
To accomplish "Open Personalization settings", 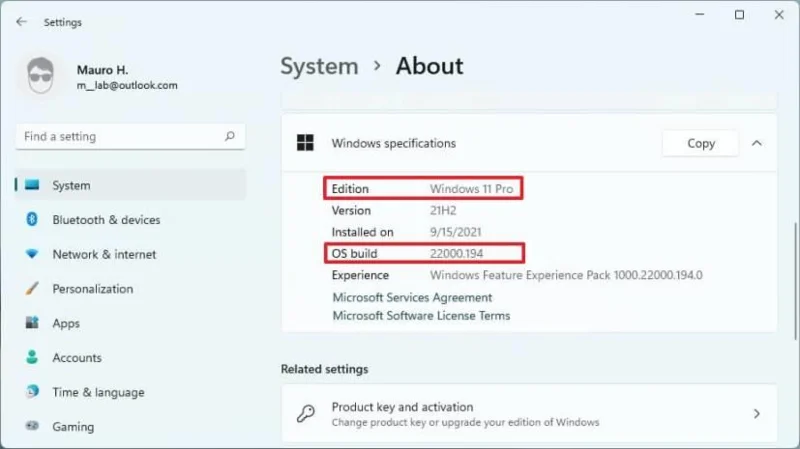I will tap(92, 289).
